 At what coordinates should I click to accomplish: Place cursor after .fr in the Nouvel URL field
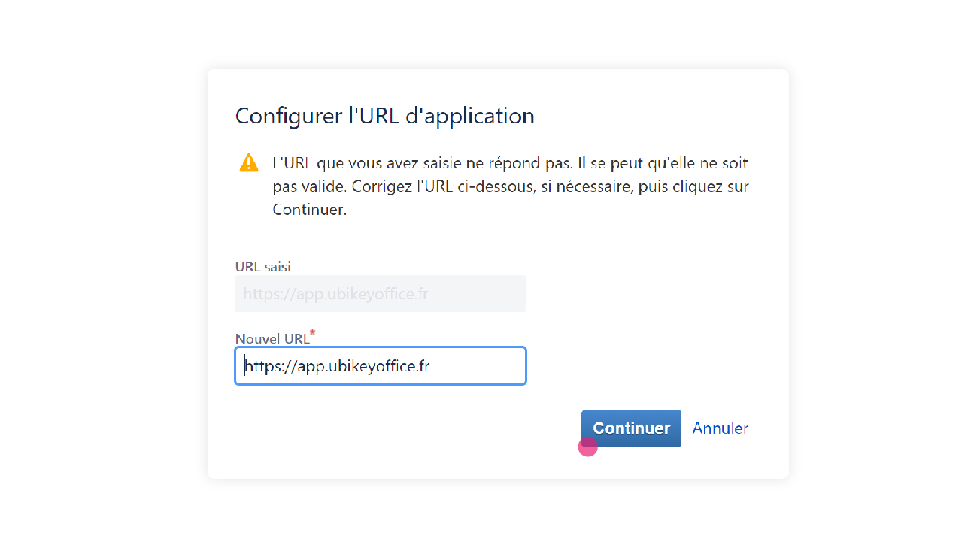pos(431,366)
